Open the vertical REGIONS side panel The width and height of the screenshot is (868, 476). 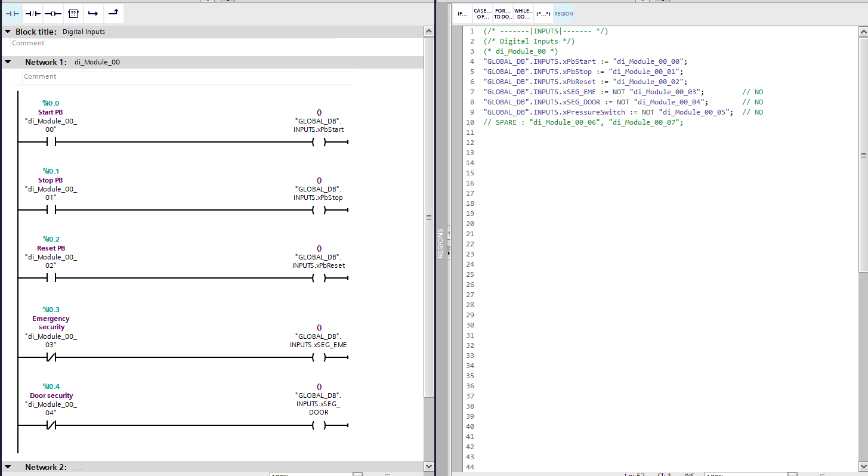point(441,243)
